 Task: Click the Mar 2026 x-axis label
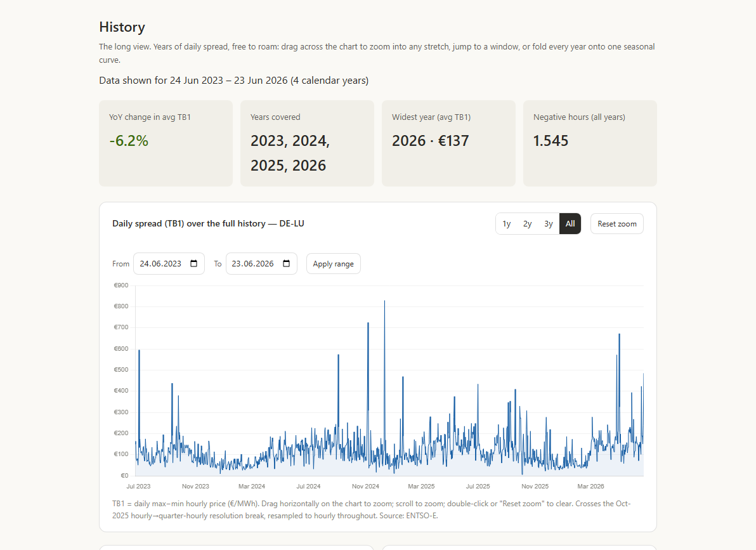590,487
